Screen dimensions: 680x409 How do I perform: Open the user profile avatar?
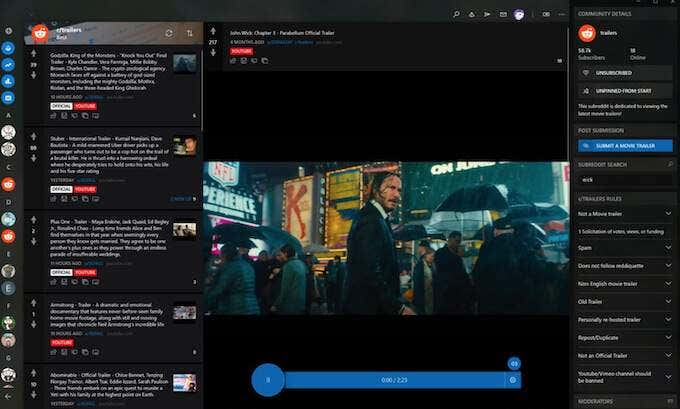pos(518,14)
